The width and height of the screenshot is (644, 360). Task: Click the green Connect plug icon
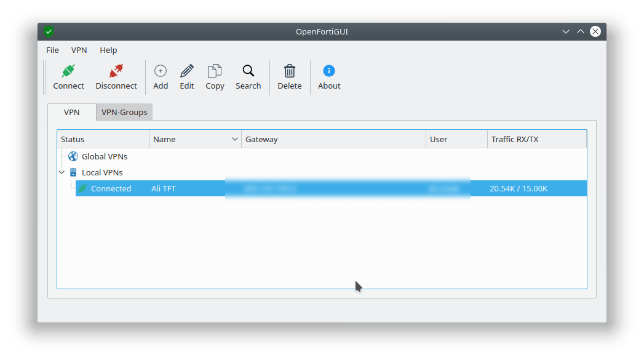[68, 71]
